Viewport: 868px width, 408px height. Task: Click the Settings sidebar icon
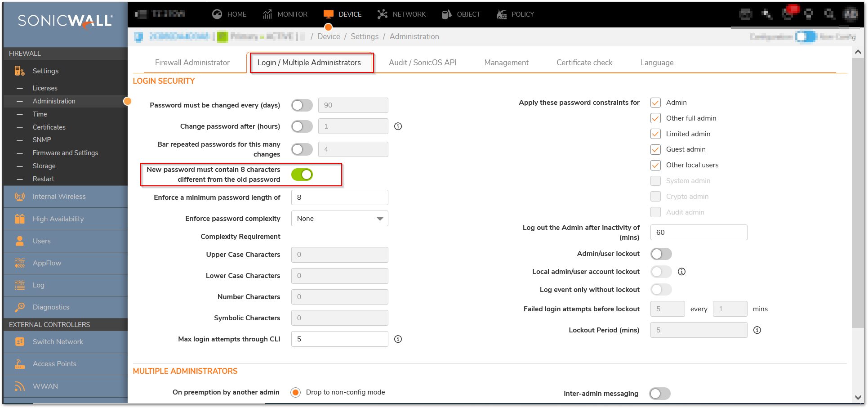(x=19, y=71)
